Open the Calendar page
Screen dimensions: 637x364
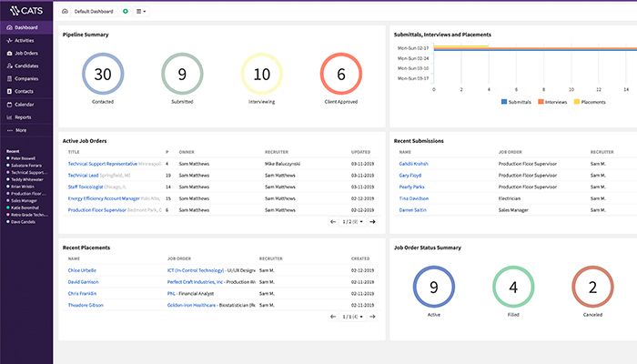click(x=24, y=105)
